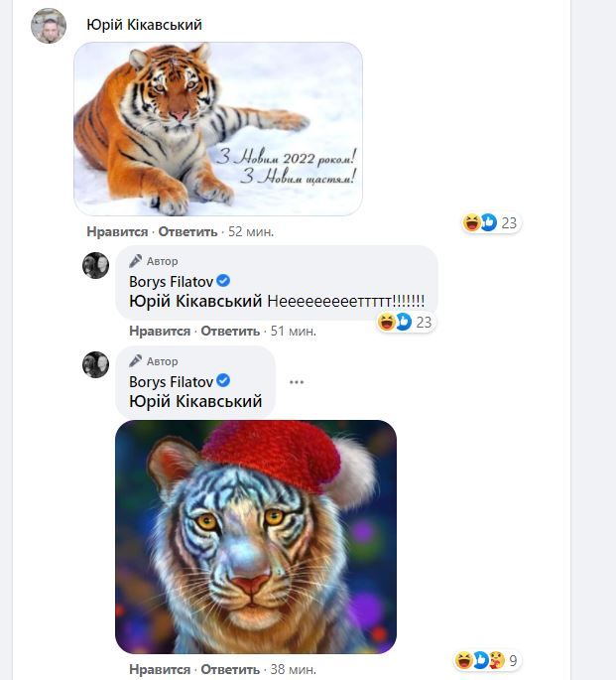Like the snow tiger comment via Нравится
616x680 pixels.
coord(117,231)
